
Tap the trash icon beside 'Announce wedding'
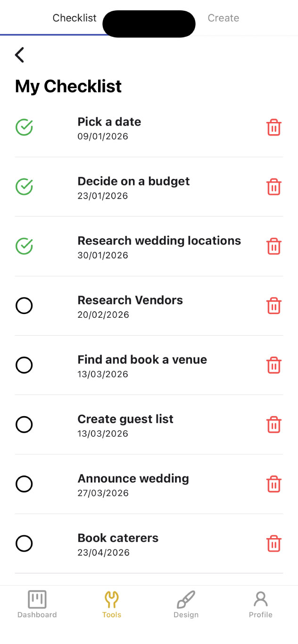(x=274, y=484)
